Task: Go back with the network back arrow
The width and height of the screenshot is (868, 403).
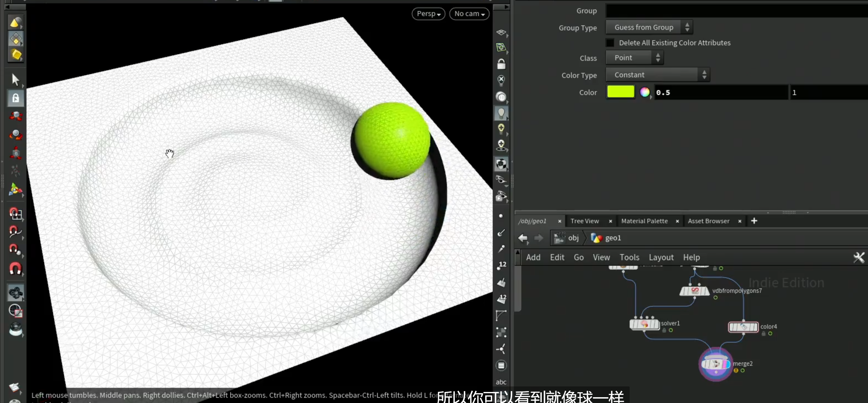Action: [x=523, y=238]
